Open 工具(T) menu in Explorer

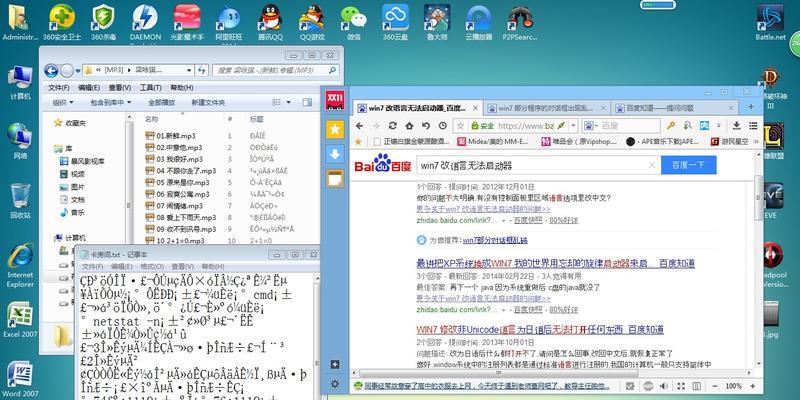point(150,88)
